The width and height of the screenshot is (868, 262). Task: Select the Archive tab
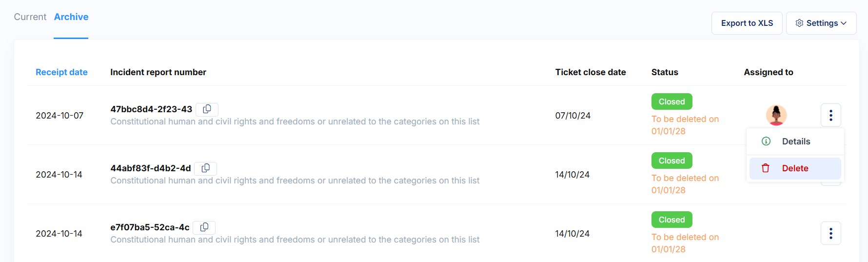coord(71,17)
